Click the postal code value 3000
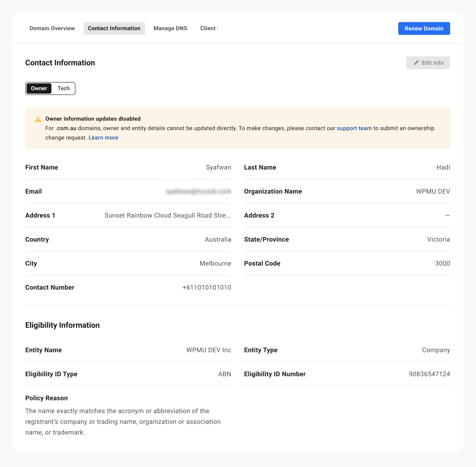This screenshot has height=467, width=476. (442, 264)
